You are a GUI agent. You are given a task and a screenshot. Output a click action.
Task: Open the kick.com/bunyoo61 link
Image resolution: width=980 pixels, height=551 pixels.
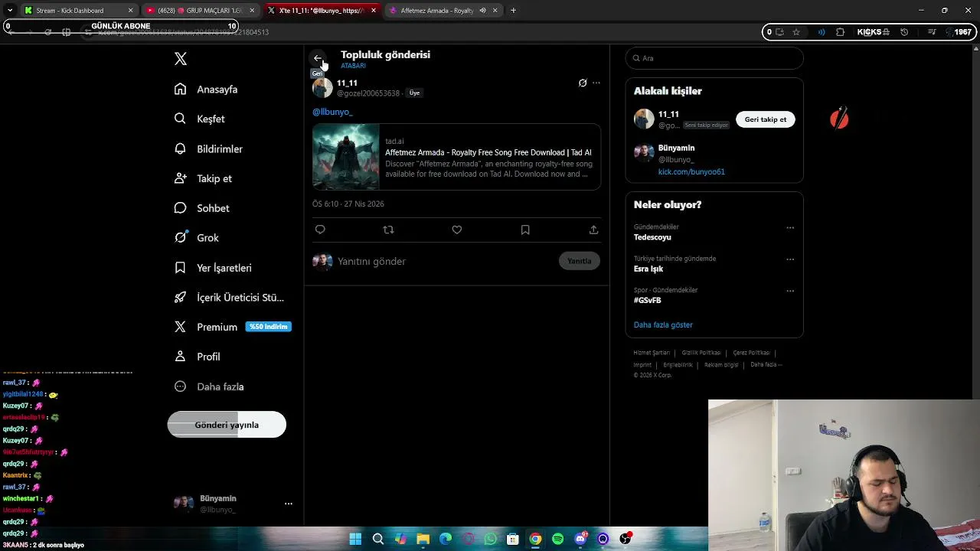click(691, 172)
